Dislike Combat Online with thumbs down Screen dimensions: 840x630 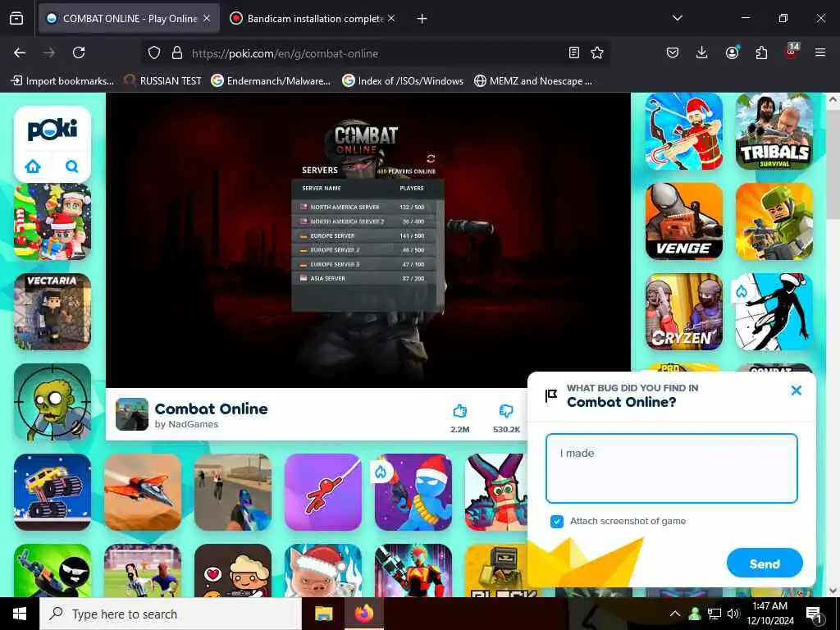506,411
